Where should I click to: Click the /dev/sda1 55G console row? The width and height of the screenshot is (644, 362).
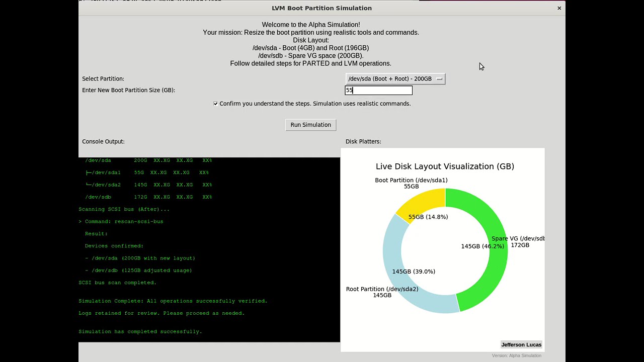(x=147, y=173)
